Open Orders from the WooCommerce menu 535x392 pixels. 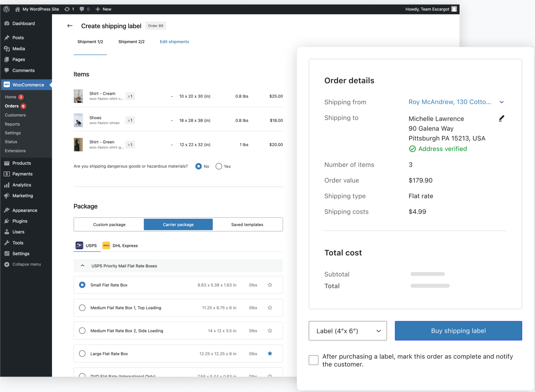tap(11, 106)
